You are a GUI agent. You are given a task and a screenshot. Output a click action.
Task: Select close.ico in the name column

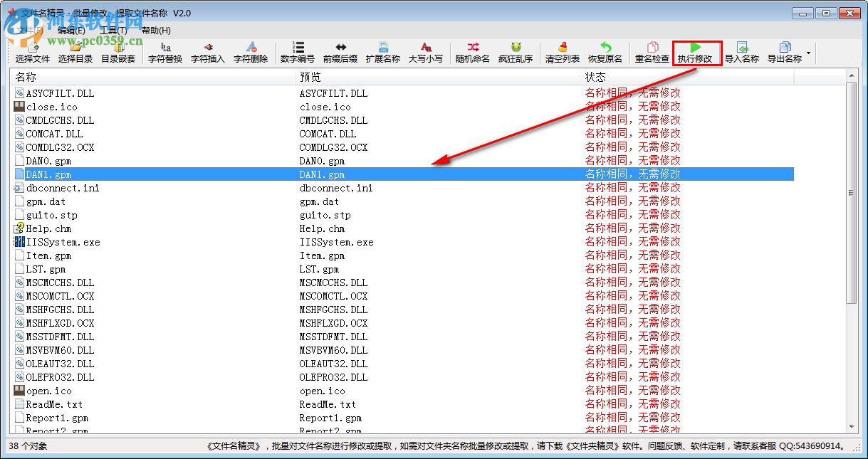[52, 107]
